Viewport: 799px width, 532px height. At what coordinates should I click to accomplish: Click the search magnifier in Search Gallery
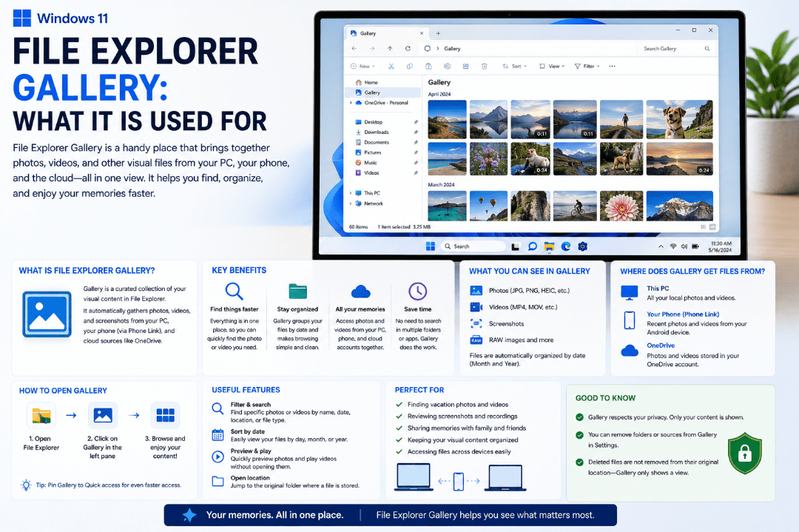coord(707,49)
